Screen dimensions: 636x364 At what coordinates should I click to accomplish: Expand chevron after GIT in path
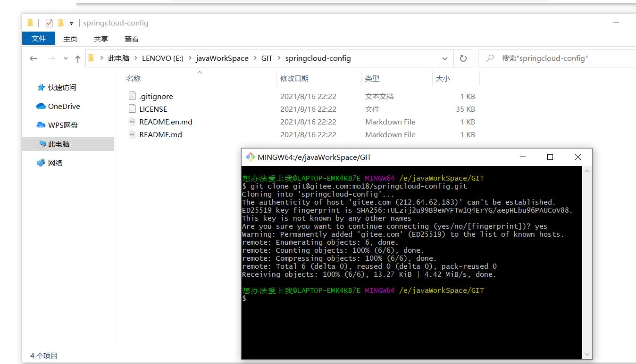279,58
